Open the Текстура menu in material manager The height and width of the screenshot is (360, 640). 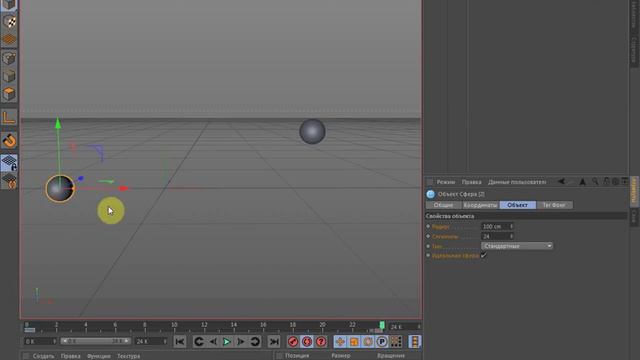(x=129, y=356)
